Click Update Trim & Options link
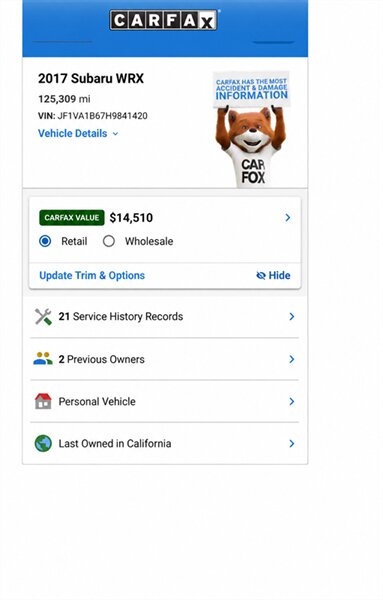Viewport: 383px width, 600px height. (92, 276)
